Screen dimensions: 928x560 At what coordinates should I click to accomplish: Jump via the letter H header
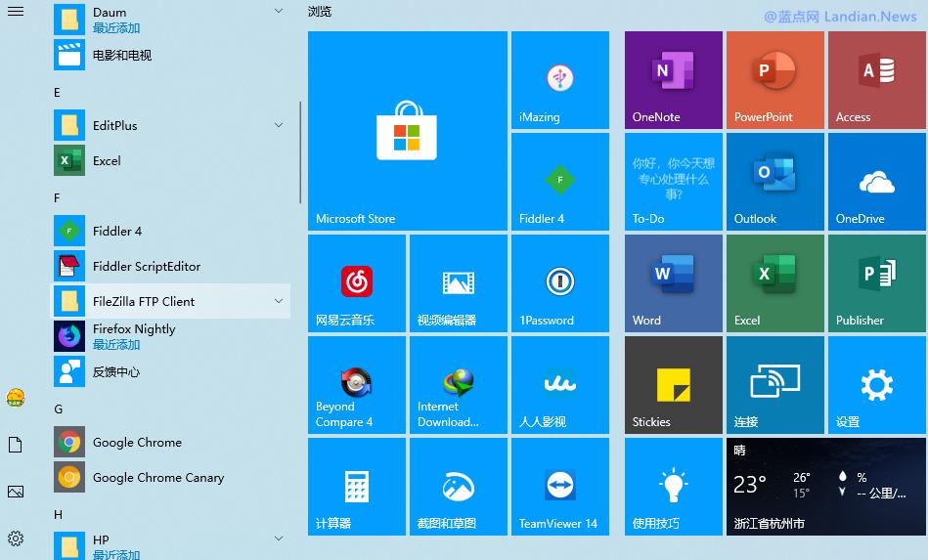coord(58,514)
